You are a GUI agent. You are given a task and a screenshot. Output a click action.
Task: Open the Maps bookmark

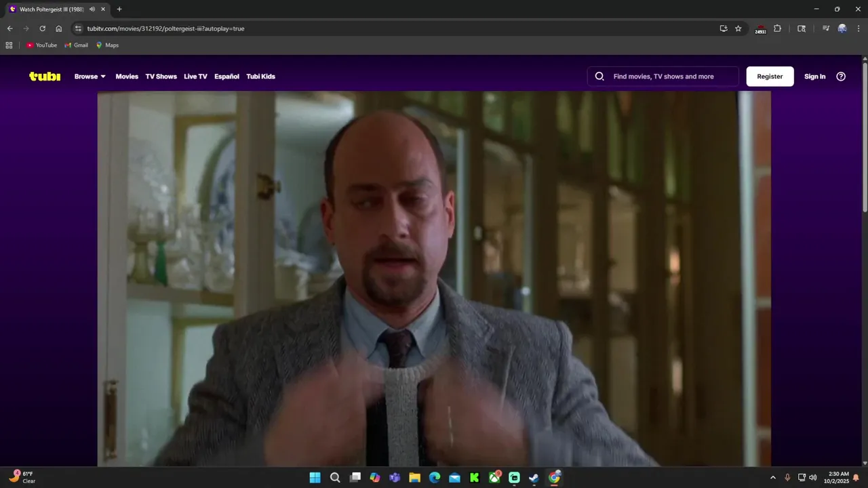(107, 45)
